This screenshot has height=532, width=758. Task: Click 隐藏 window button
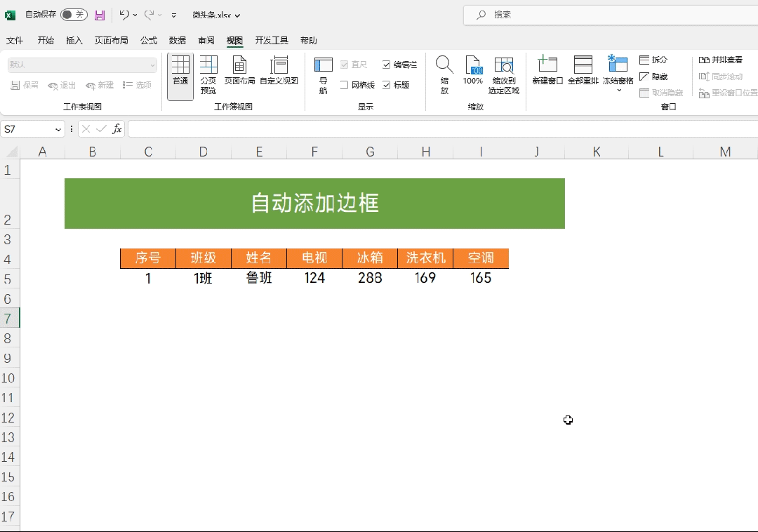tap(653, 77)
